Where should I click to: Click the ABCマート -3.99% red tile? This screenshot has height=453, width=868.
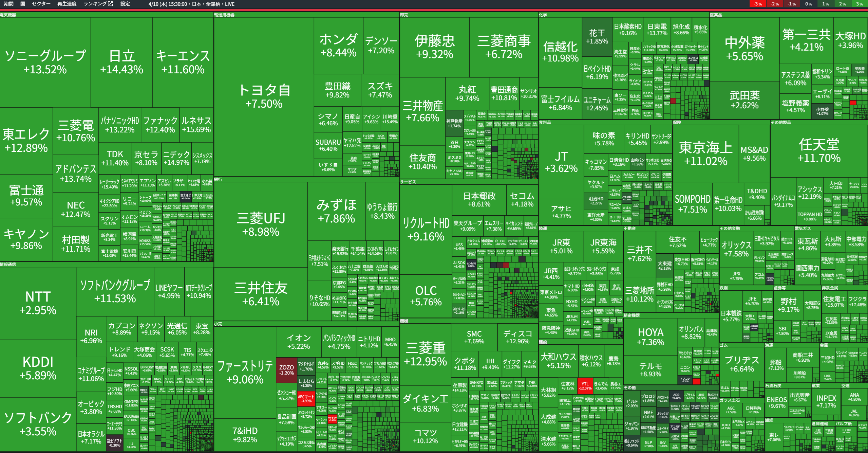(x=306, y=398)
